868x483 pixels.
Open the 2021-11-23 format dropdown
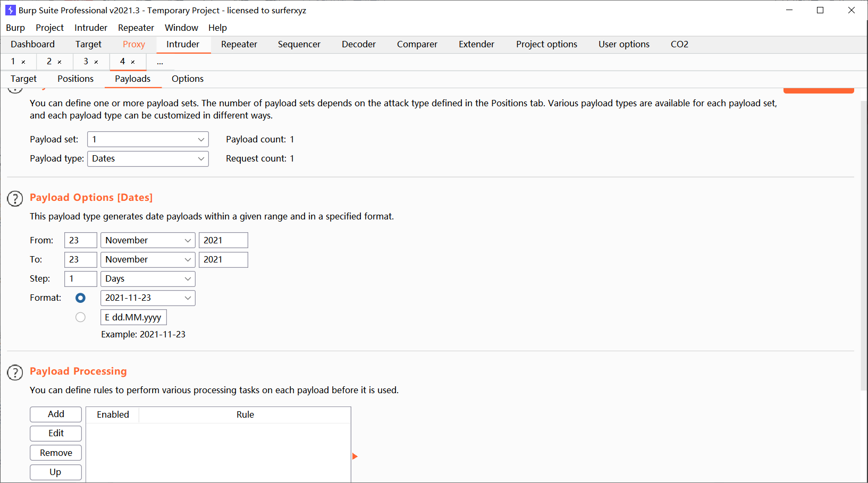coord(148,298)
